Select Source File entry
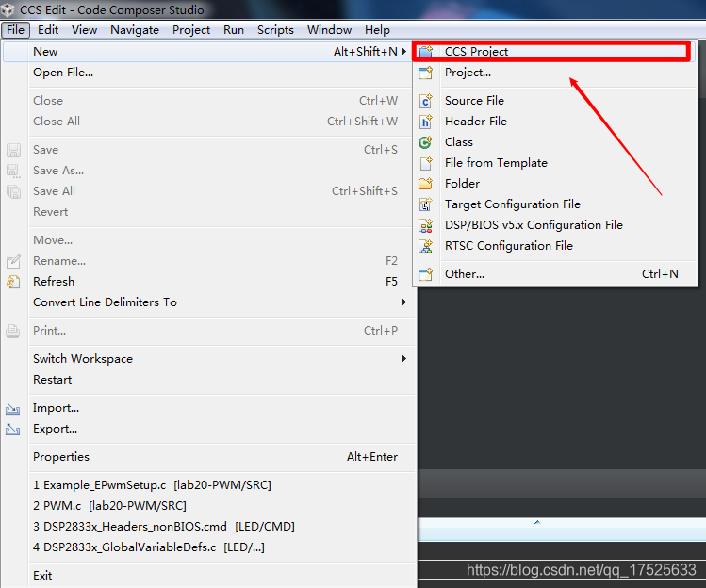706x588 pixels. point(555,101)
